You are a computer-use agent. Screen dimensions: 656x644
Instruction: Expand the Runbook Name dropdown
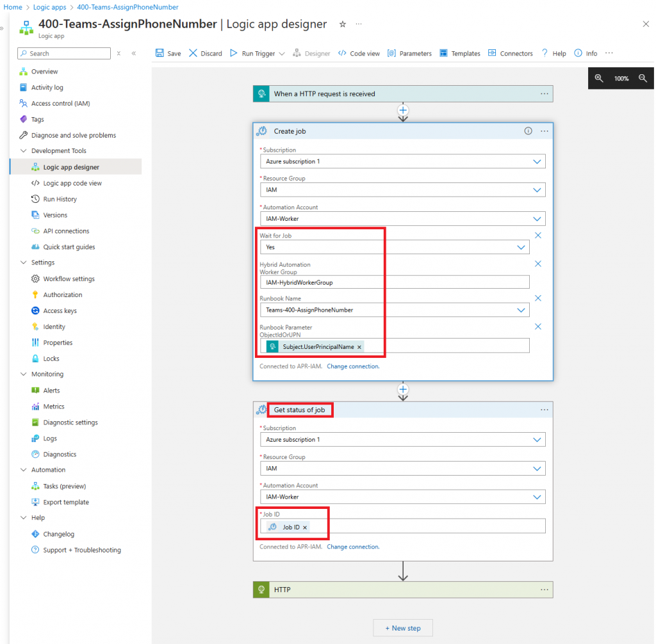click(521, 310)
